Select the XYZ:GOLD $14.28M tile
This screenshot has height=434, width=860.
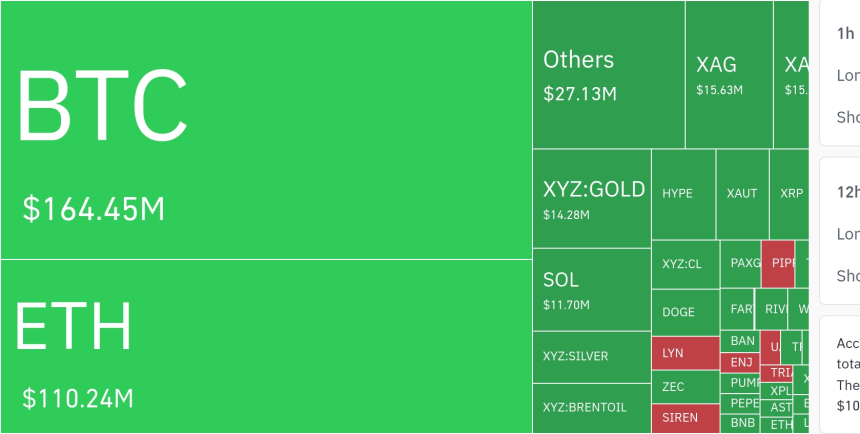click(x=592, y=198)
